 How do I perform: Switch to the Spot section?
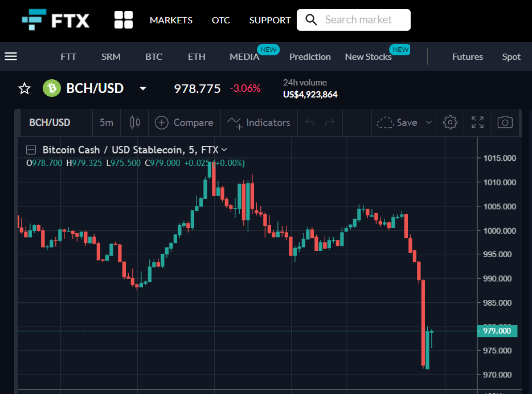[511, 56]
